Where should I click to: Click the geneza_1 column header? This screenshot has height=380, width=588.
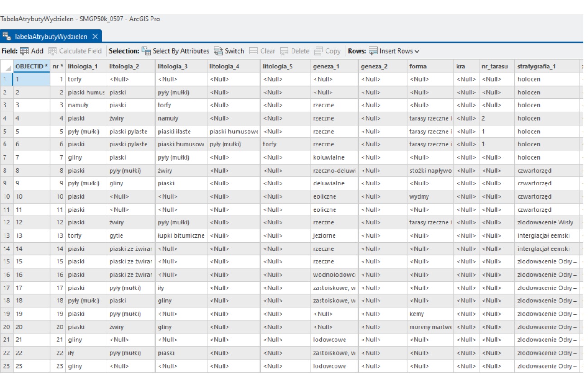[335, 66]
